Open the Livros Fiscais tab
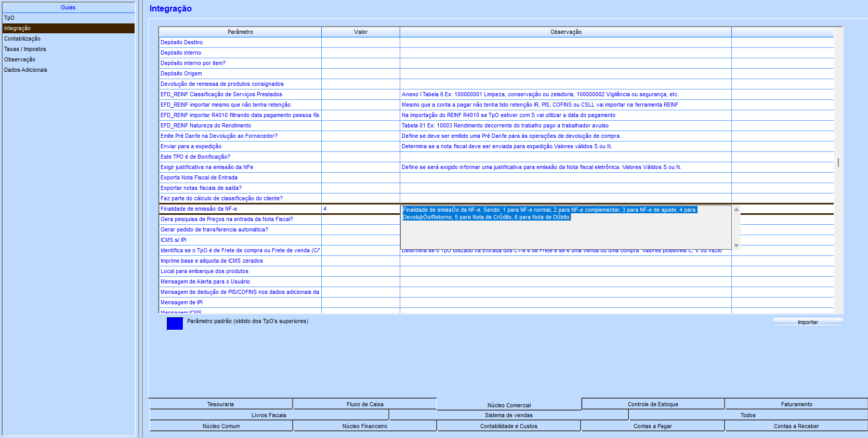Image resolution: width=868 pixels, height=438 pixels. coord(269,415)
